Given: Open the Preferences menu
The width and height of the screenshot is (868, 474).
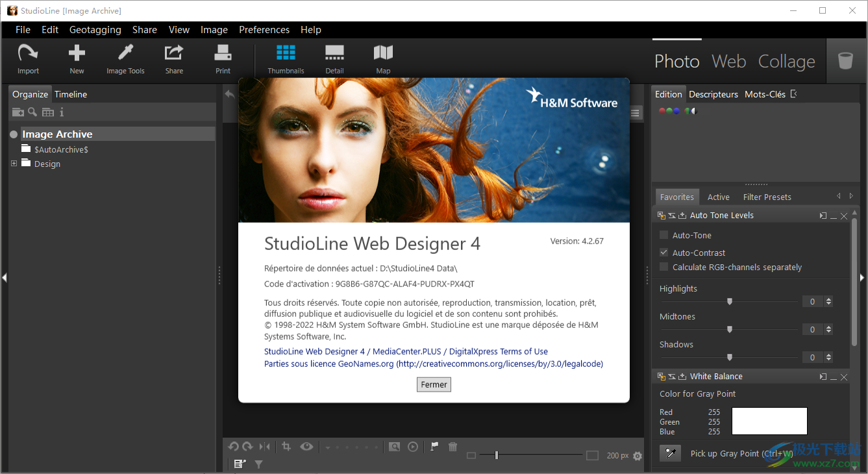Looking at the screenshot, I should [x=264, y=29].
